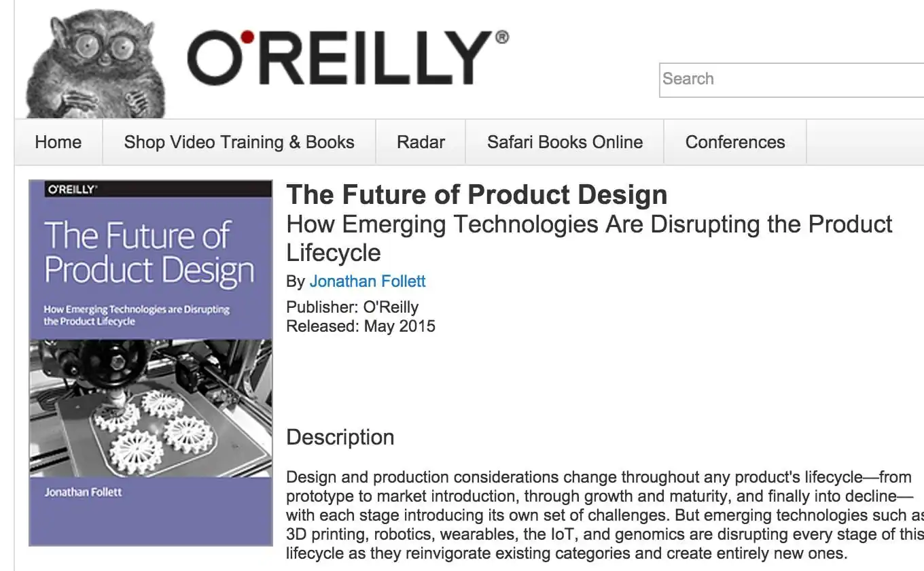
Task: Click the Publisher: O'Reilly text
Action: click(x=352, y=307)
